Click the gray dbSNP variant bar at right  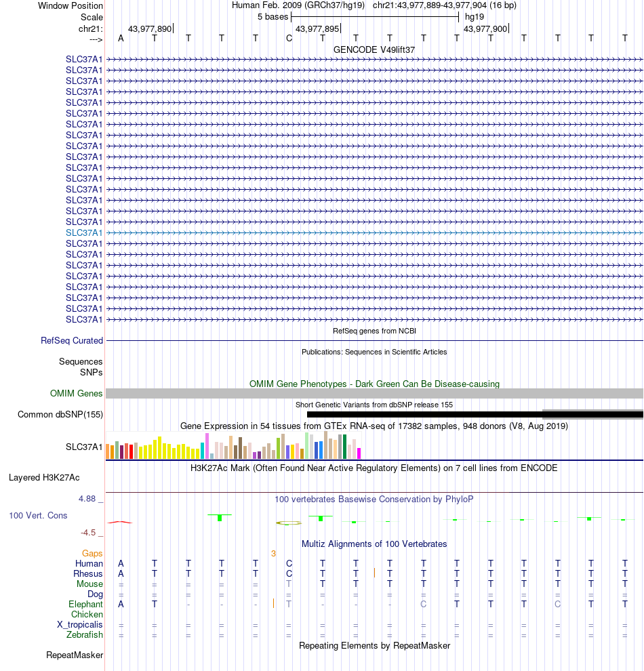tap(592, 414)
